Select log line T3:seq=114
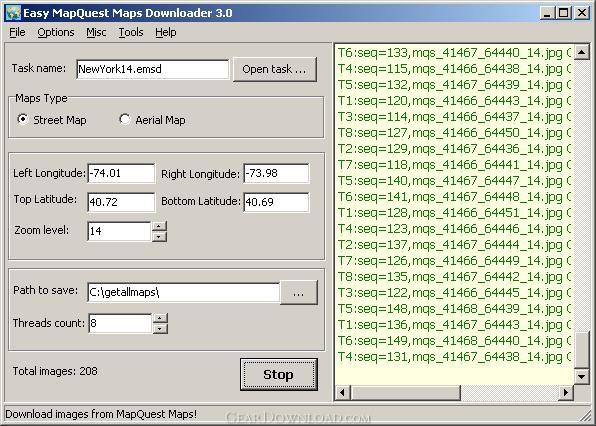 (455, 116)
